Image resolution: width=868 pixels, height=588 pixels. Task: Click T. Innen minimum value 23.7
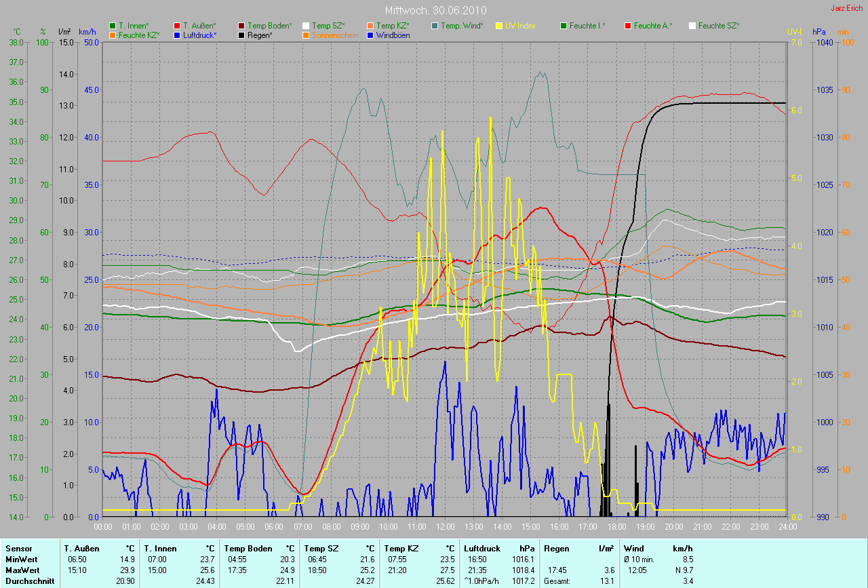pos(206,560)
